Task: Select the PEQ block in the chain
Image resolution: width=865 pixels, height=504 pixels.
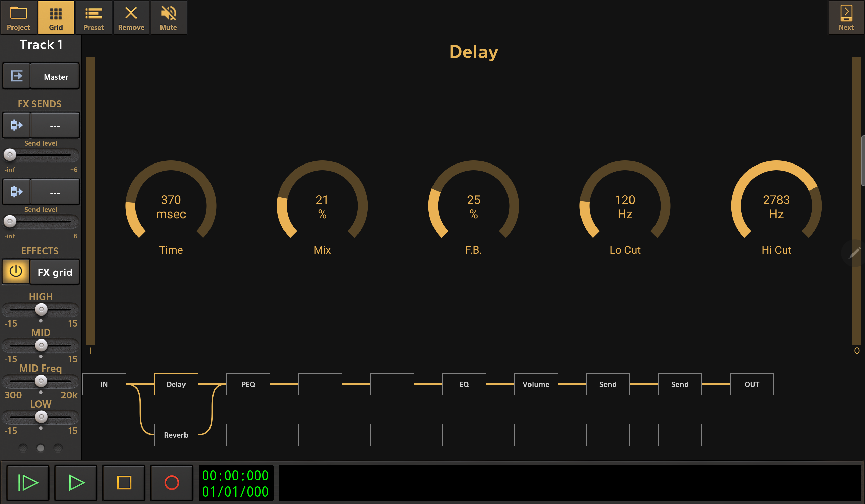Action: pyautogui.click(x=248, y=384)
